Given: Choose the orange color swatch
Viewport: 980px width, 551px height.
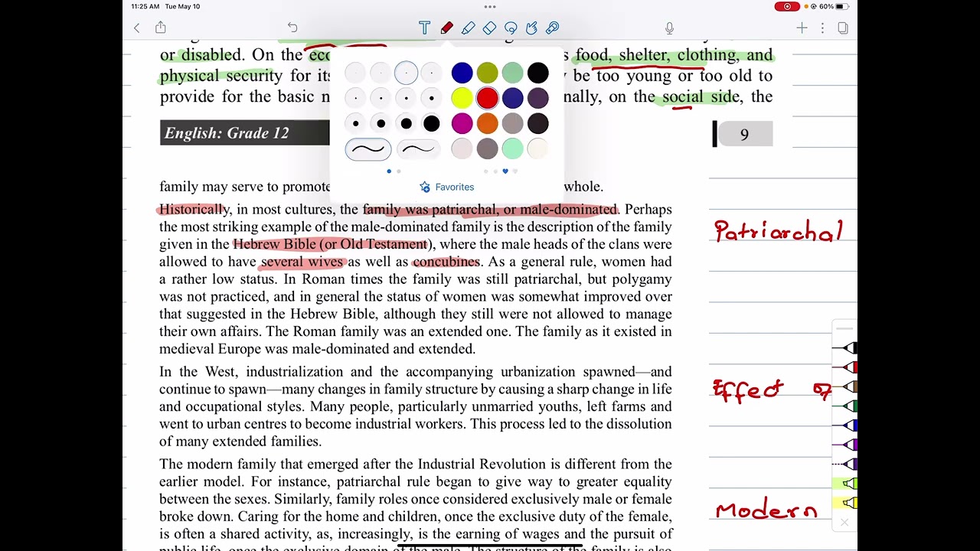Looking at the screenshot, I should (487, 123).
